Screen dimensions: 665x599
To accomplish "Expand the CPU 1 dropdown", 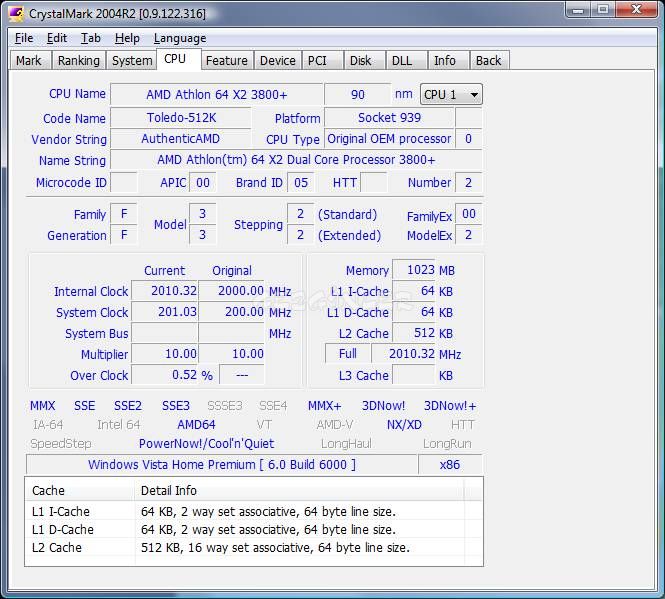I will (x=451, y=94).
